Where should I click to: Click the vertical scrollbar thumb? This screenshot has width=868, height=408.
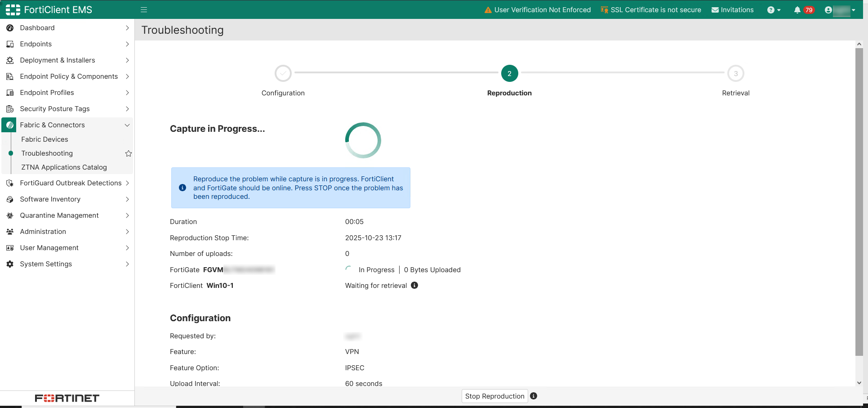859,202
